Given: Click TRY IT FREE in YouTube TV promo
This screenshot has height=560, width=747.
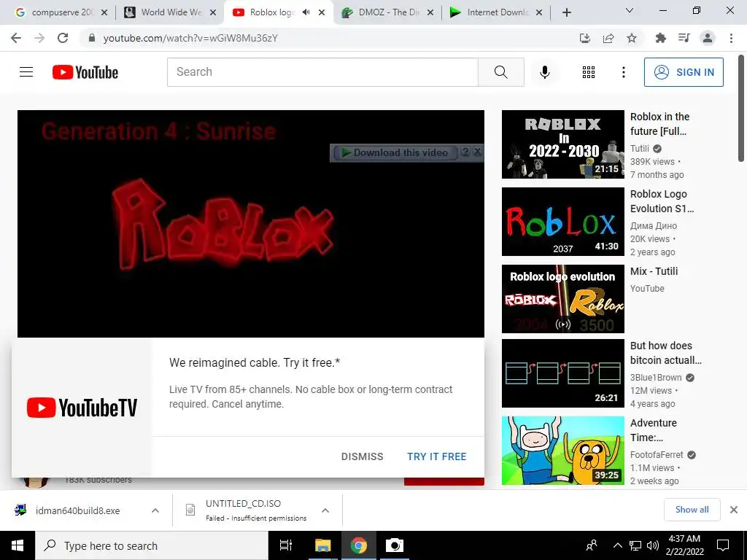Looking at the screenshot, I should (436, 456).
